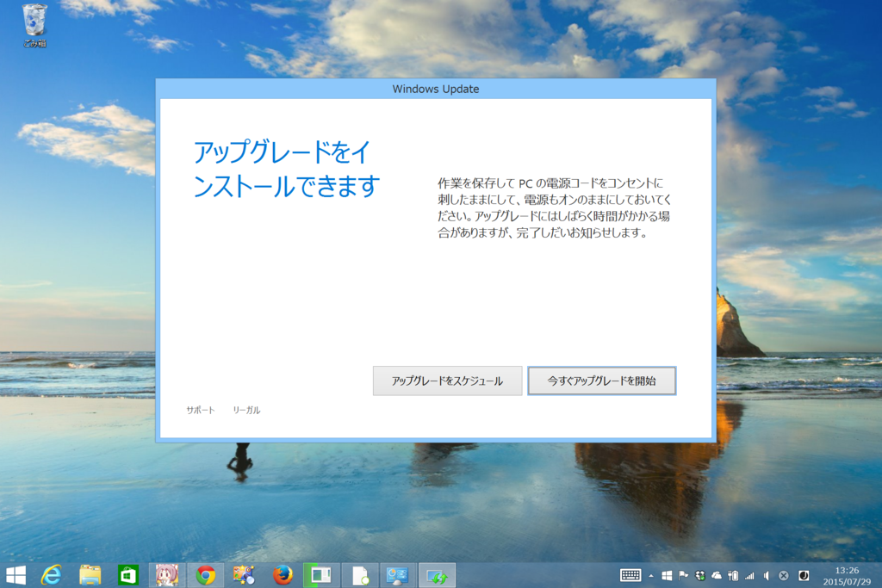Open the picture magnifier app in taskbar
882x588 pixels.
pos(244,575)
